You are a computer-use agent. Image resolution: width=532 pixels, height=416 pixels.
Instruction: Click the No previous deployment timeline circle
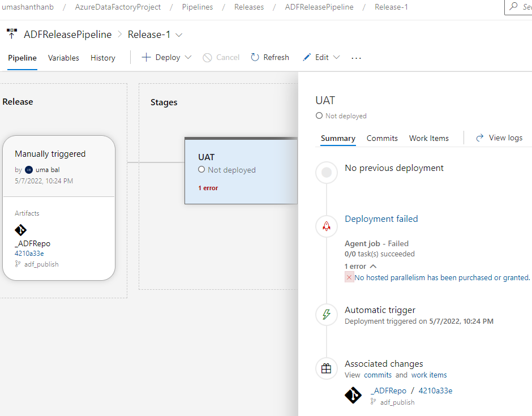coord(327,173)
